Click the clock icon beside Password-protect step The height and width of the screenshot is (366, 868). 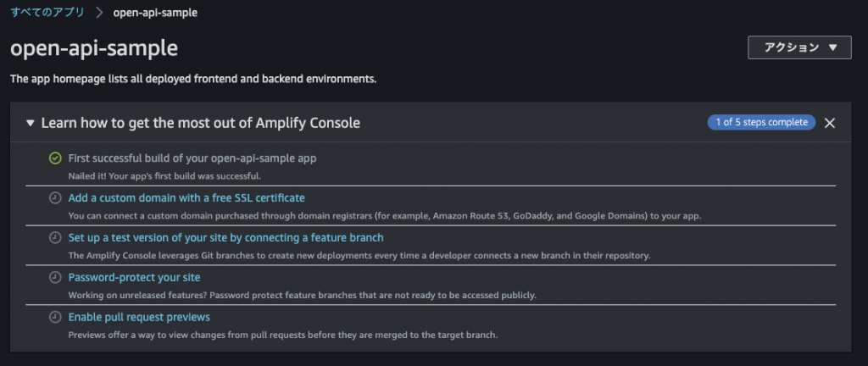[55, 278]
